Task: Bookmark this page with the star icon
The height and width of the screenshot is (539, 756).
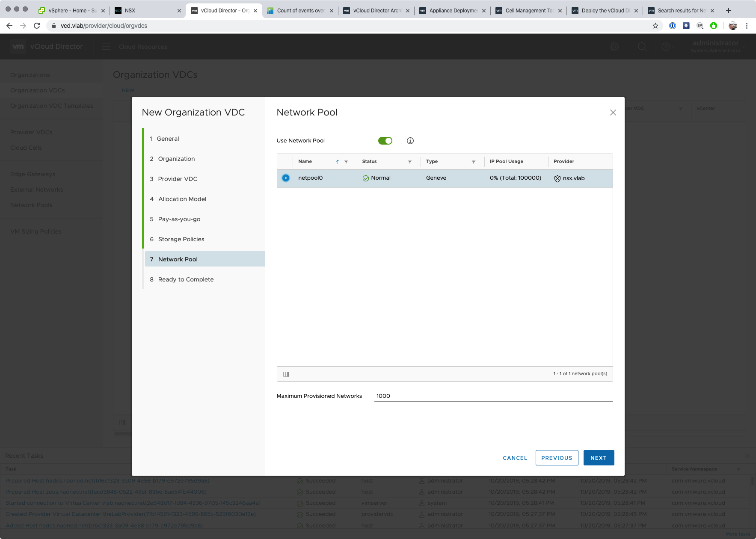Action: point(655,26)
